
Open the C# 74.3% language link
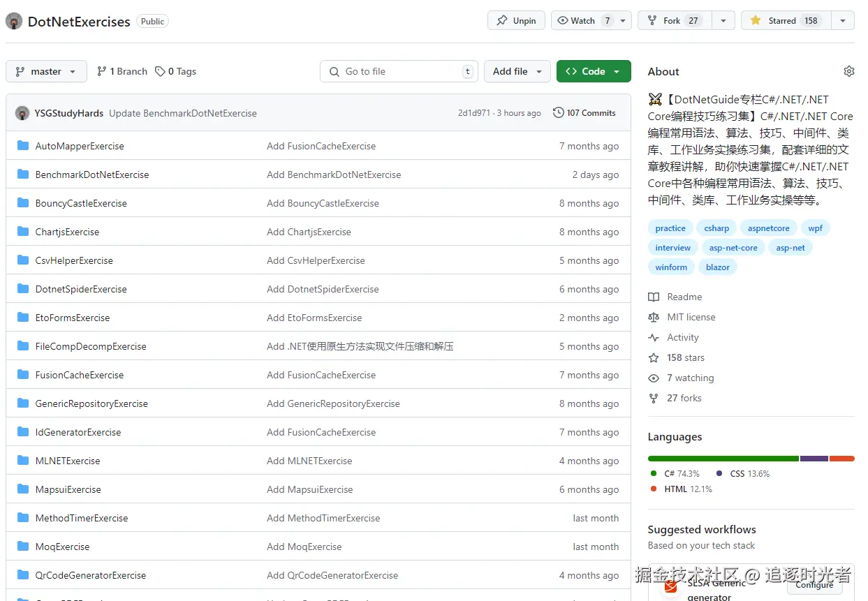(675, 473)
